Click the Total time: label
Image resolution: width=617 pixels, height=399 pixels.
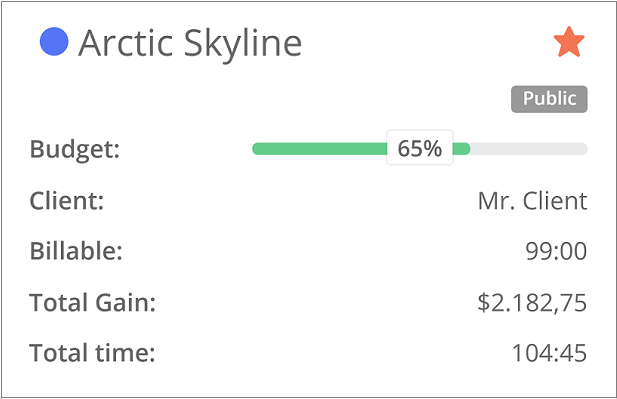(92, 353)
